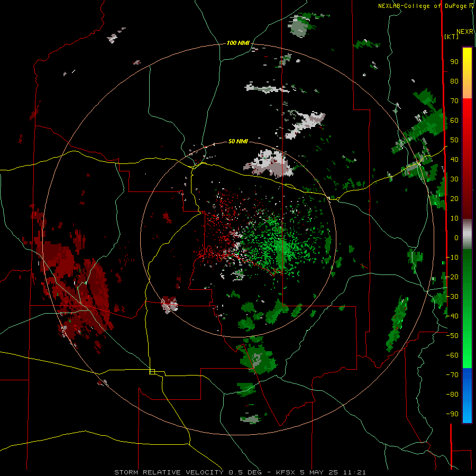
Task: Click the -50 value on velocity scale
Action: point(452,336)
